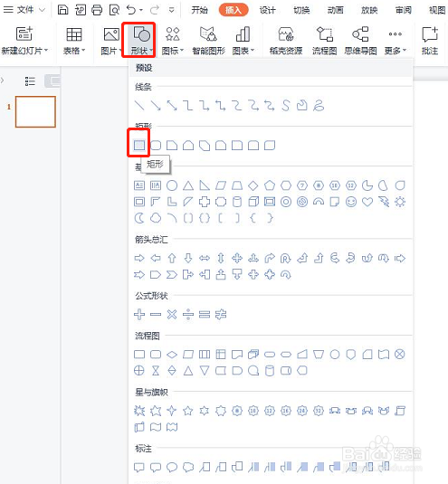This screenshot has height=484, width=448.
Task: Switch to the 开始 tab
Action: (199, 10)
